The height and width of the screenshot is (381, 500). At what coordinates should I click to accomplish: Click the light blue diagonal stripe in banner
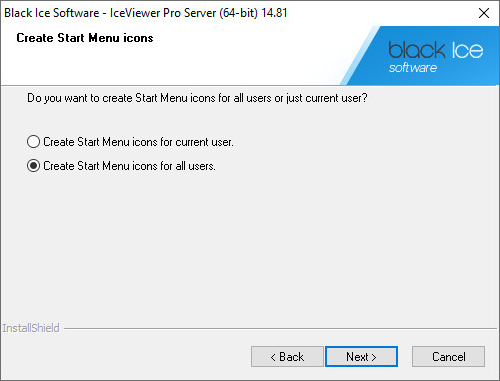pyautogui.click(x=360, y=56)
